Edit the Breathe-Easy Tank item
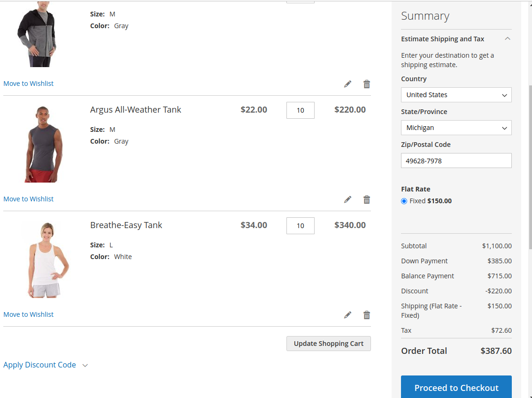Image resolution: width=532 pixels, height=398 pixels. point(347,315)
